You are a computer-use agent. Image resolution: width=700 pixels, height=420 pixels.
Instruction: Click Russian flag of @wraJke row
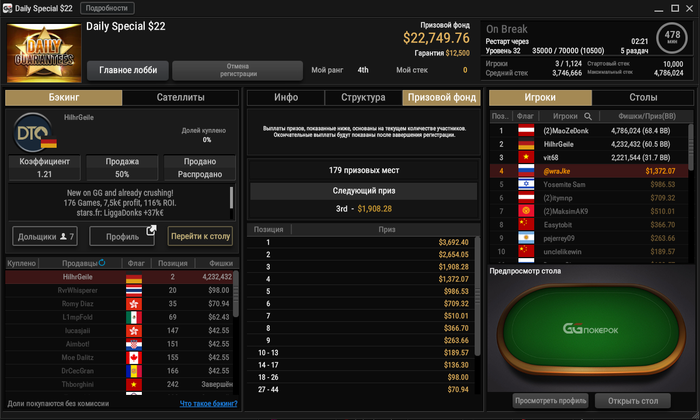pyautogui.click(x=526, y=171)
